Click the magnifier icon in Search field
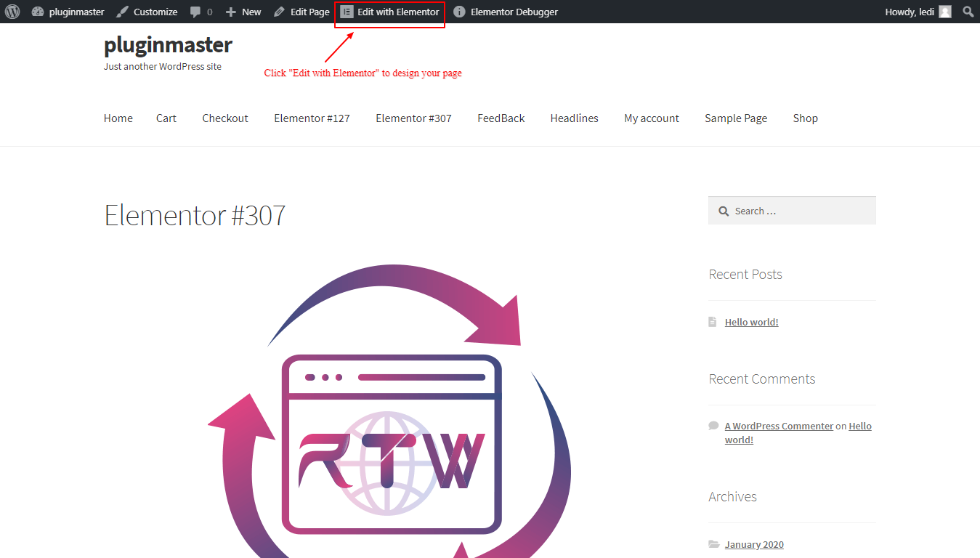 tap(724, 211)
